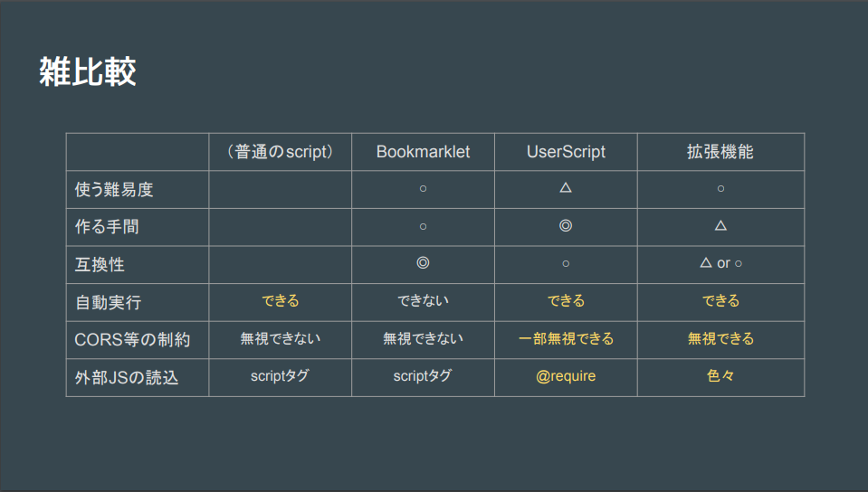Click the double circle in UserScript 作る手間 cell
This screenshot has height=492, width=868.
(566, 225)
